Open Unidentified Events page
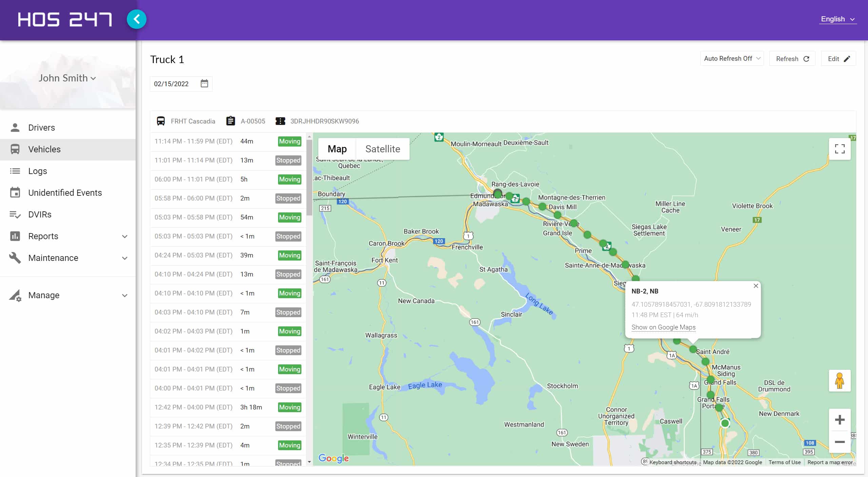 click(68, 193)
